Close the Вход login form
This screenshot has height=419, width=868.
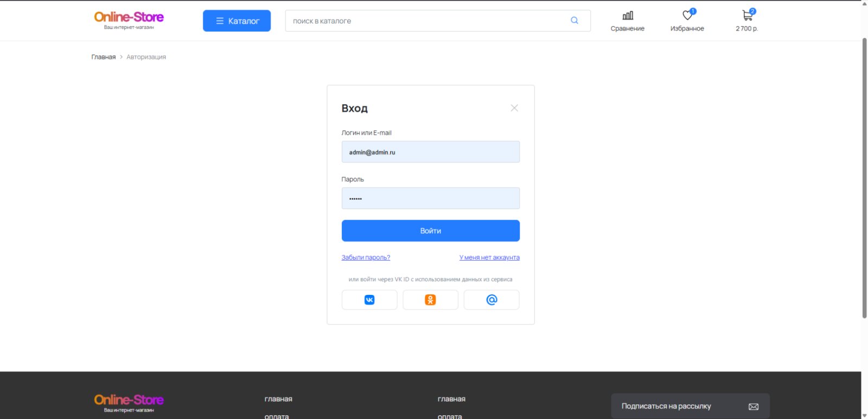pyautogui.click(x=514, y=108)
